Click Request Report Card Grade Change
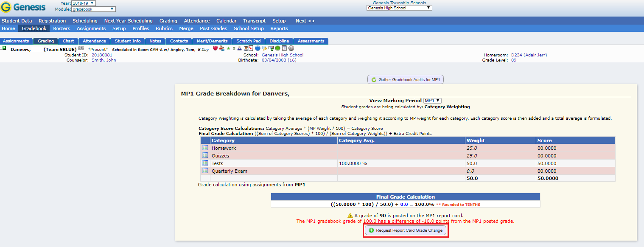The width and height of the screenshot is (644, 247). pyautogui.click(x=405, y=230)
